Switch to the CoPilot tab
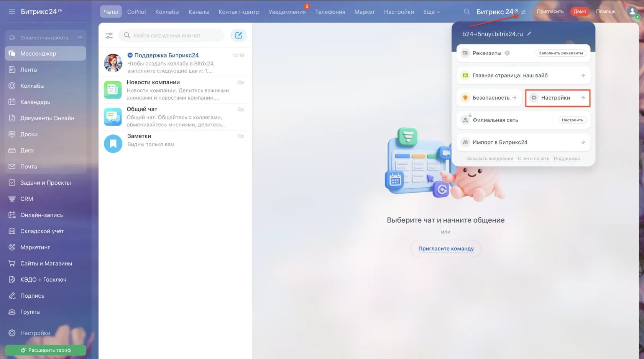The width and height of the screenshot is (644, 359). 136,12
